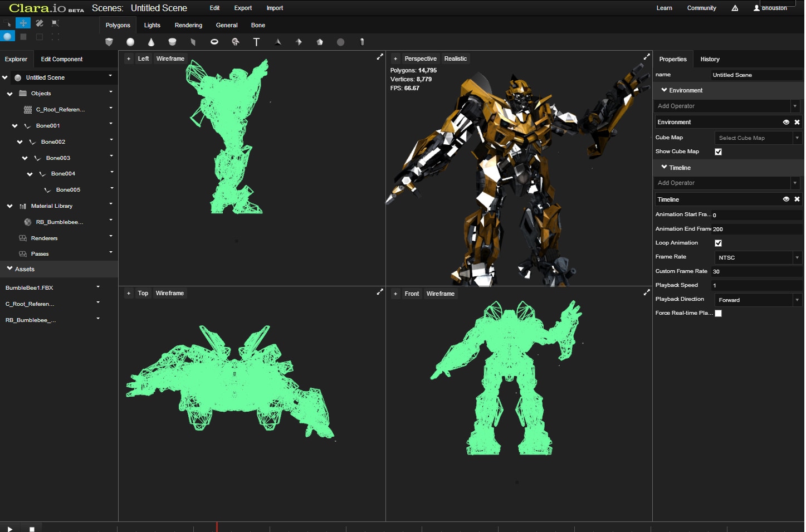Open the BumbleBee1.FBX asset menu arrow
The image size is (806, 532).
pos(98,287)
